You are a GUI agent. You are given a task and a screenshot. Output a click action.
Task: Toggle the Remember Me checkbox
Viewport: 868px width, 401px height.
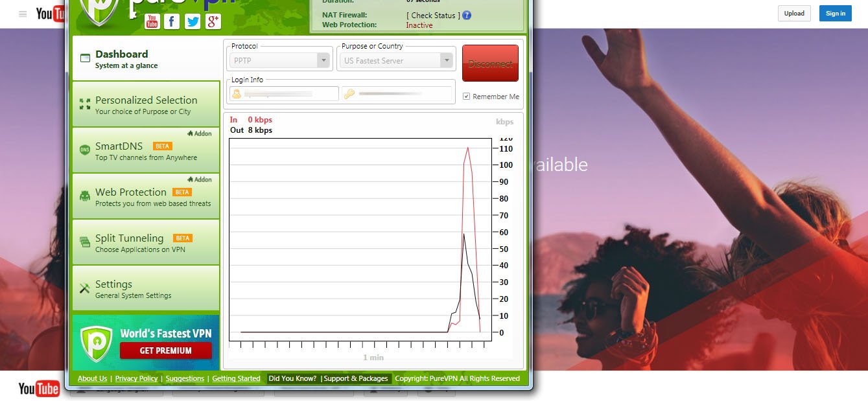click(467, 97)
